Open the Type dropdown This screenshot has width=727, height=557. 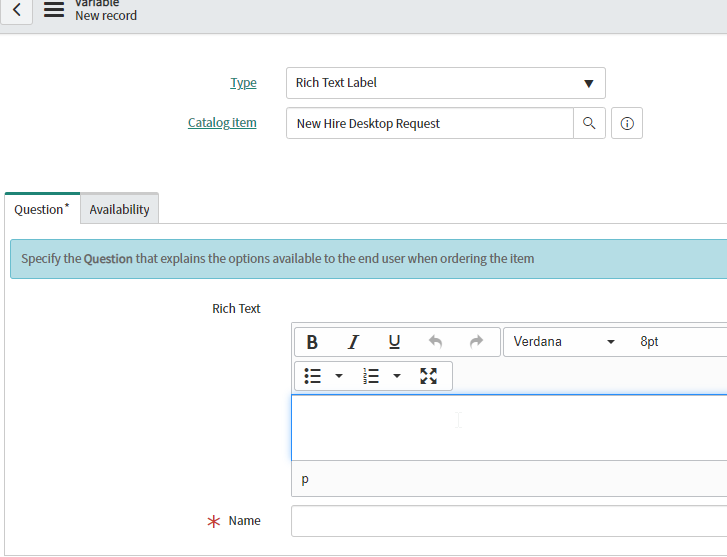pyautogui.click(x=446, y=83)
